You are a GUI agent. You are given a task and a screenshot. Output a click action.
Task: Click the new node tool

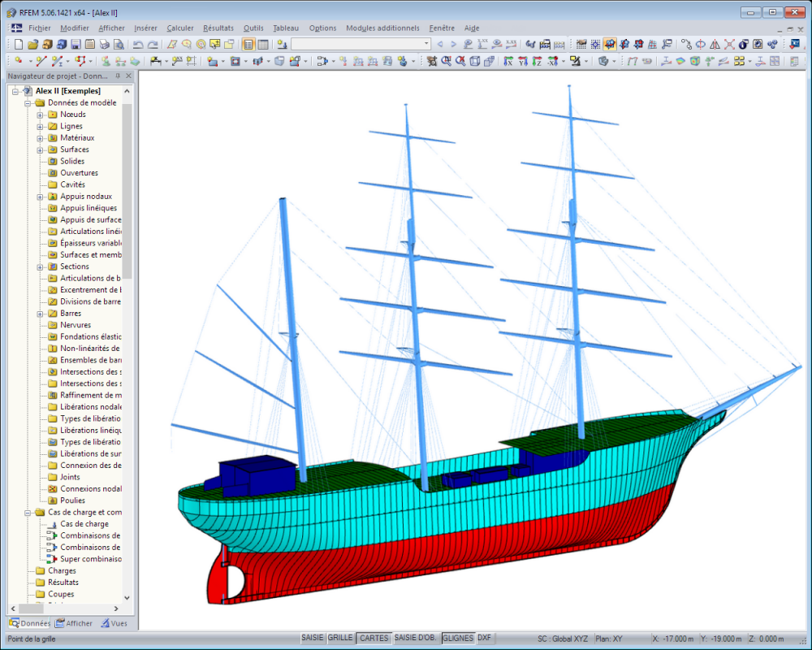(19, 61)
